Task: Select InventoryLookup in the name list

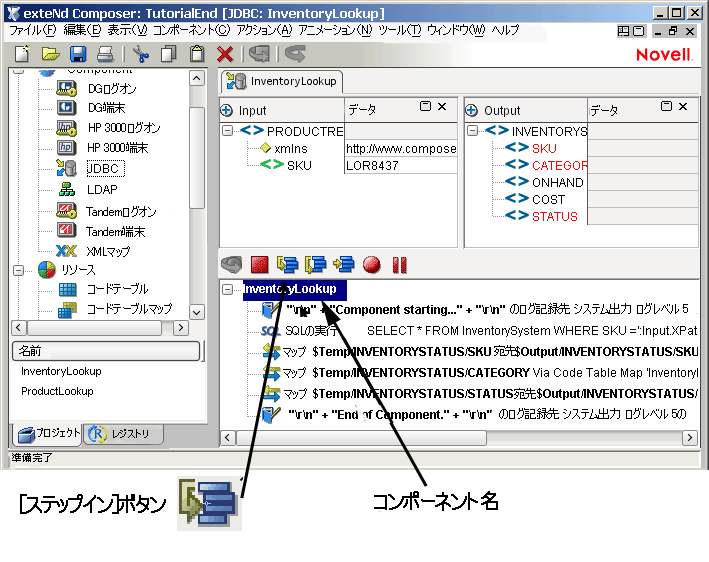Action: coord(61,371)
